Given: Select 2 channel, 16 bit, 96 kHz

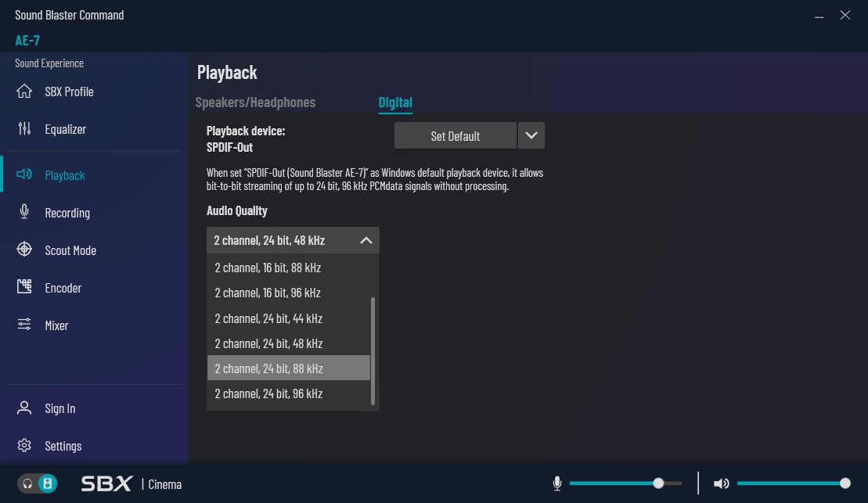Looking at the screenshot, I should [x=288, y=293].
